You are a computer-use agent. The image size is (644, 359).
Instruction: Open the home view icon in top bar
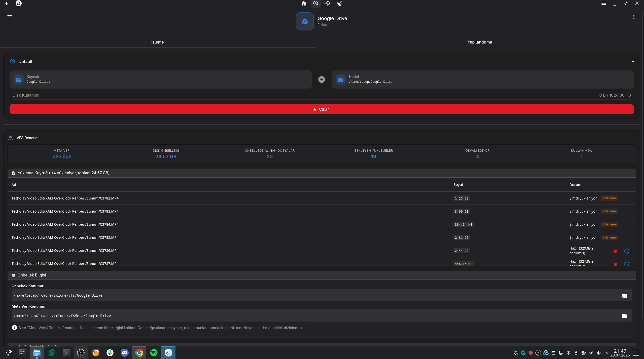coord(304,4)
